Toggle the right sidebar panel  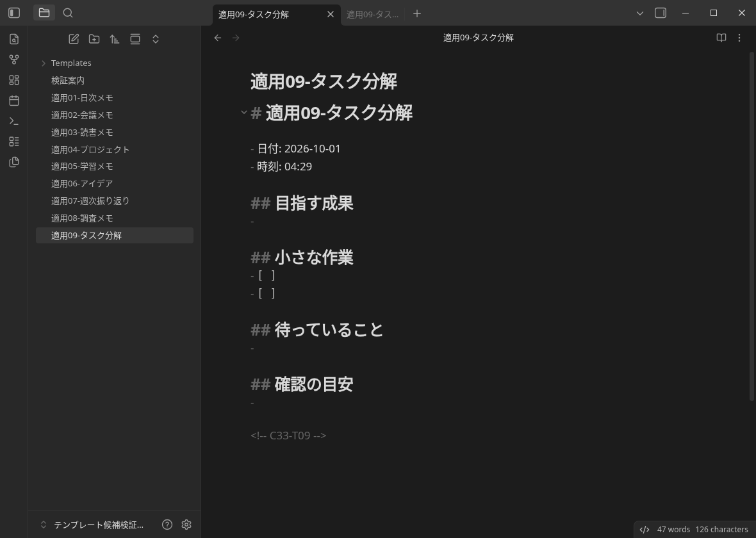click(x=661, y=13)
